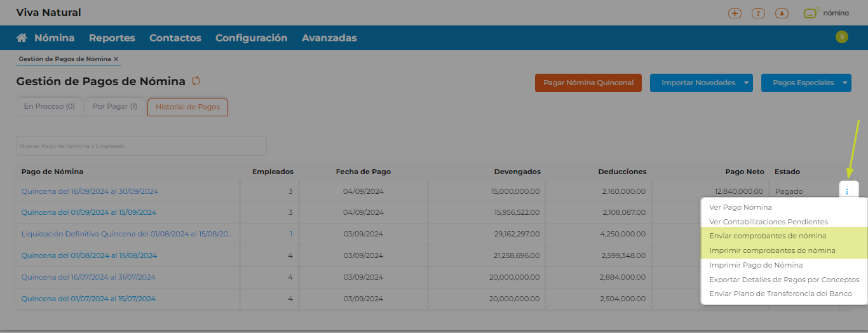
Task: Choose Imprimir Pago de Nómina option
Action: (x=756, y=265)
